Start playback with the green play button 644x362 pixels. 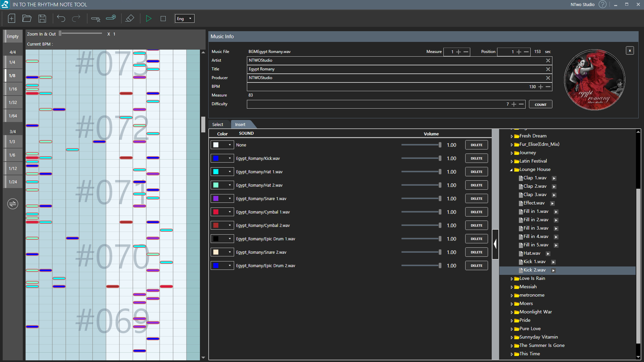[149, 18]
